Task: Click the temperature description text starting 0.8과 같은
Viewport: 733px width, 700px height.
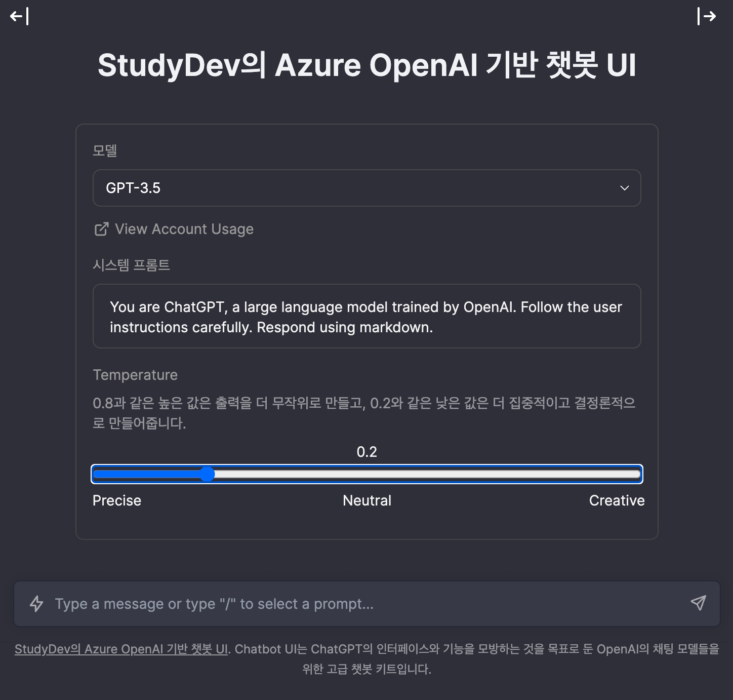Action: (364, 413)
